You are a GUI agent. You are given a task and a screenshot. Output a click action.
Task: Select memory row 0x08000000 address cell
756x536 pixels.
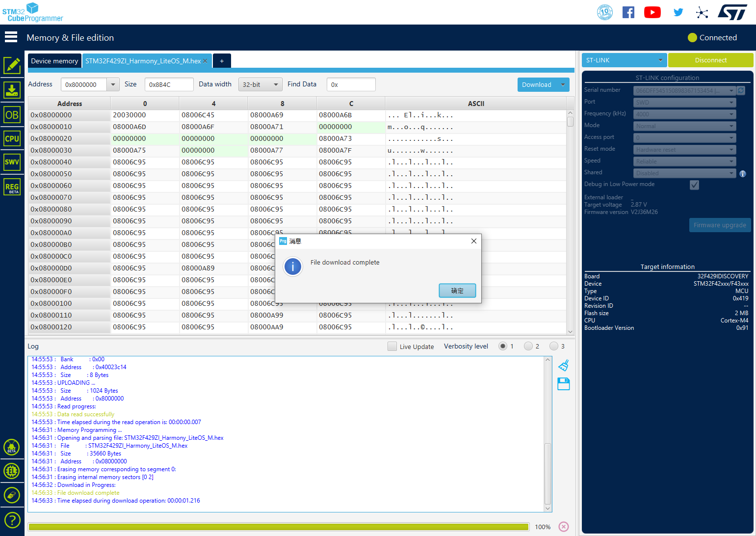coord(69,115)
